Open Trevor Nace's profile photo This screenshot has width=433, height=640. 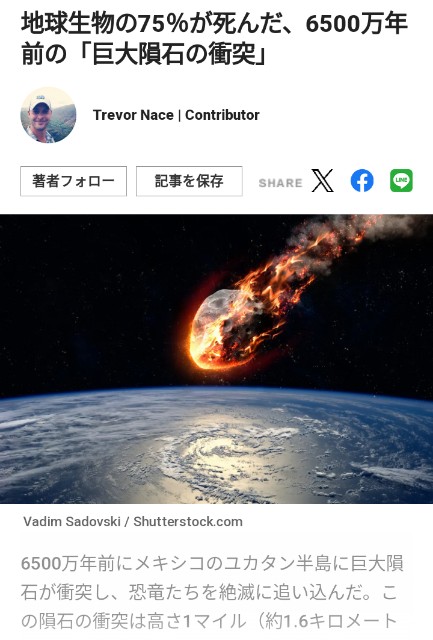48,115
